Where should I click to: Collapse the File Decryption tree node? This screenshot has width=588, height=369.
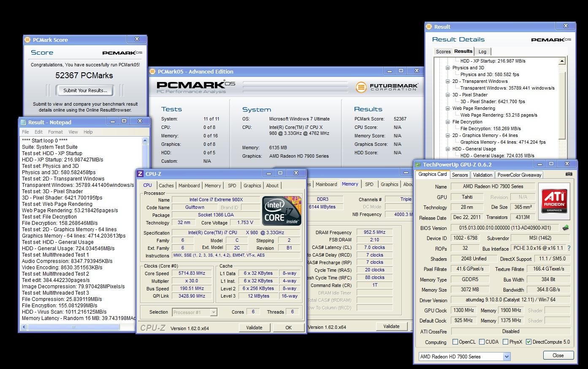(x=448, y=122)
